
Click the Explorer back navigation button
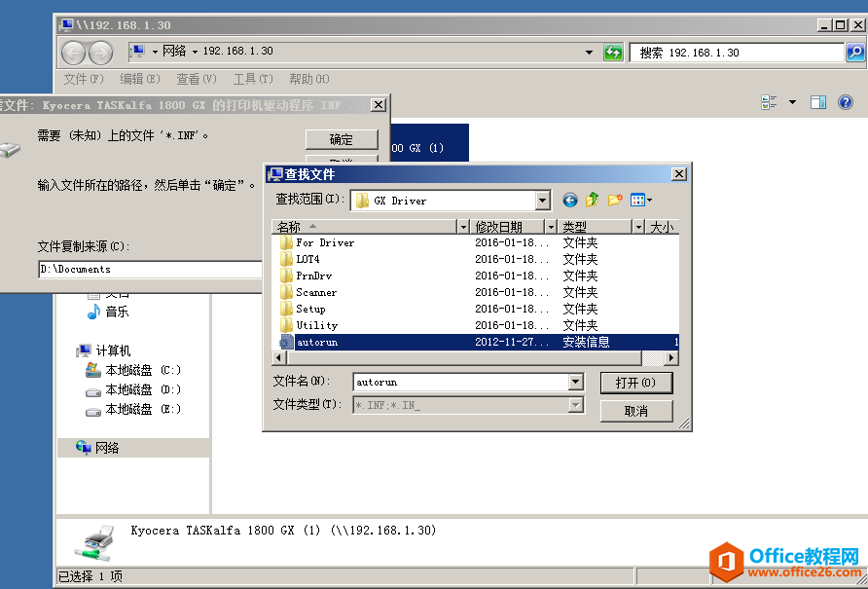[73, 54]
